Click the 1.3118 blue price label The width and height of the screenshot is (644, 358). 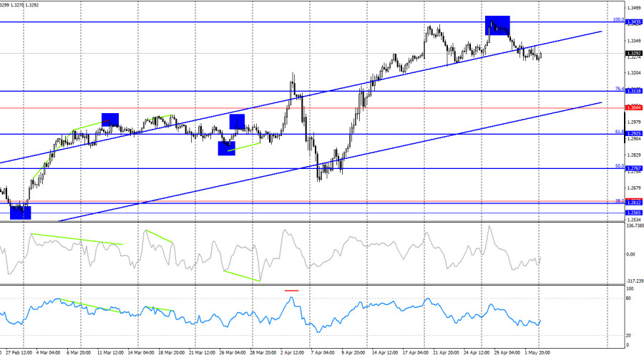[634, 91]
